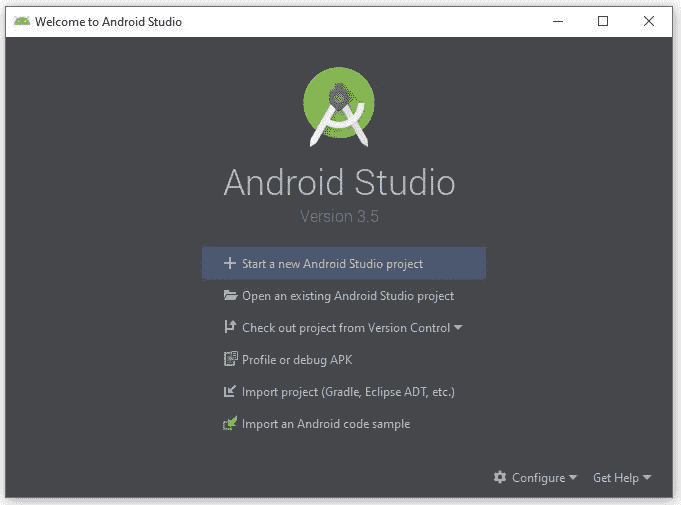
Task: Click the Configure gear icon
Action: [500, 478]
